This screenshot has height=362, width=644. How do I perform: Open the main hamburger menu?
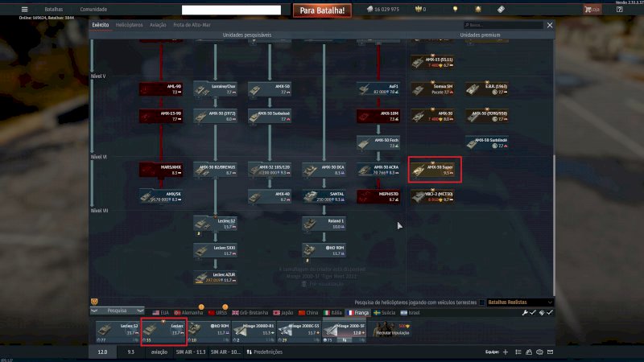pyautogui.click(x=25, y=9)
